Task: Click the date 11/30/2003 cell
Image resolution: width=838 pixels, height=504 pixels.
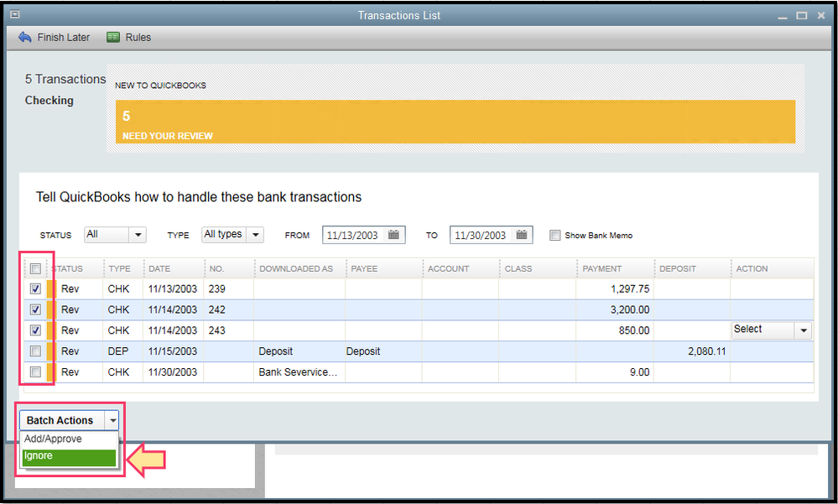Action: click(x=173, y=372)
